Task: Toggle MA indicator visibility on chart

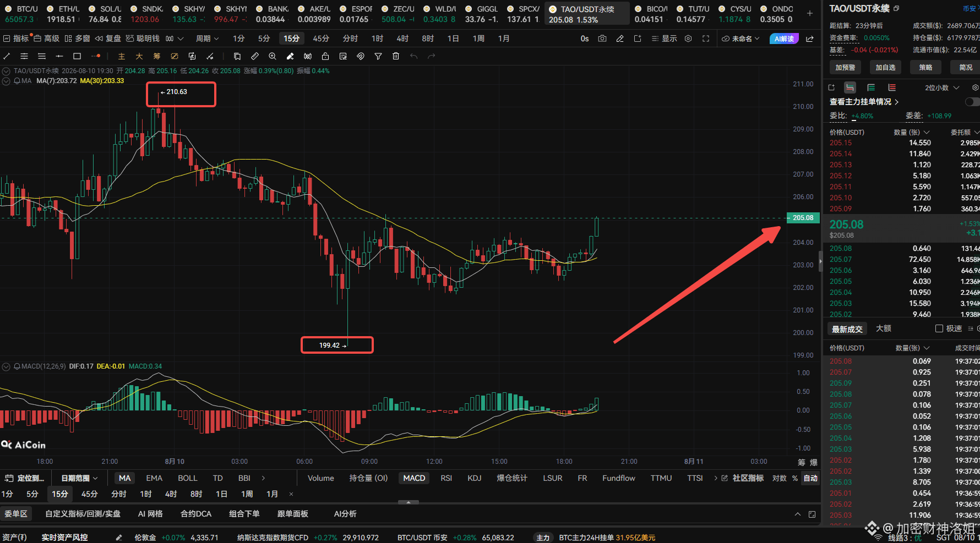Action: [6, 81]
